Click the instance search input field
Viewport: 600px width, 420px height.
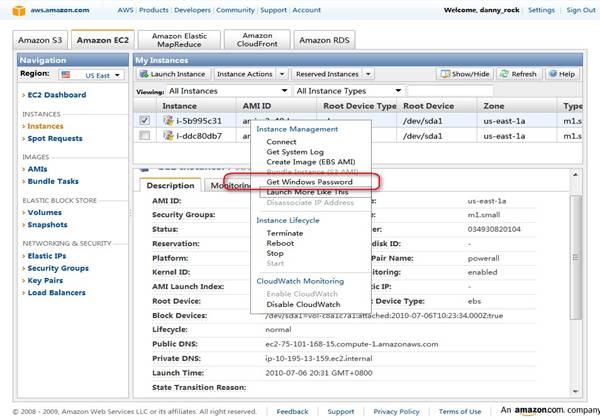pyautogui.click(x=450, y=90)
